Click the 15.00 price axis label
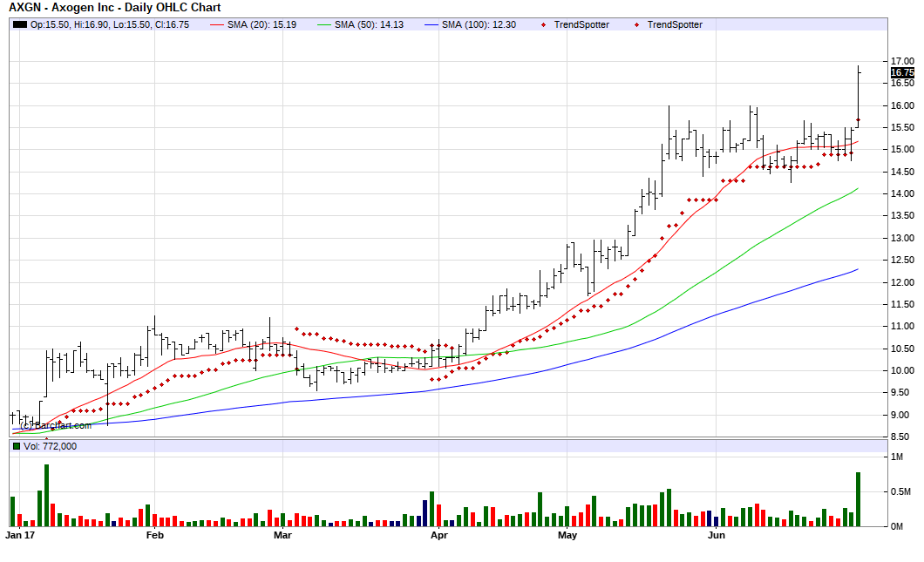The height and width of the screenshot is (562, 924). point(902,150)
